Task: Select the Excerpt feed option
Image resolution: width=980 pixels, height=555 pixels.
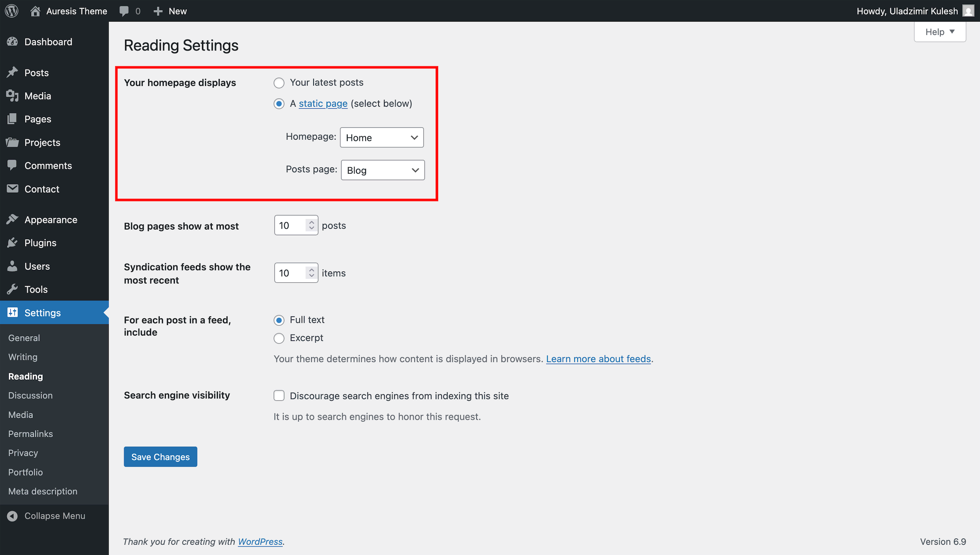Action: tap(279, 338)
